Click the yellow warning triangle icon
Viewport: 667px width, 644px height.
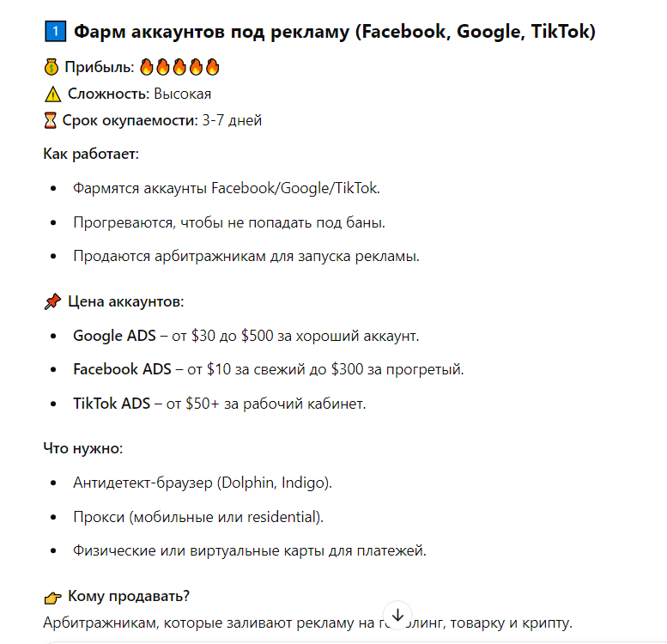click(x=52, y=94)
